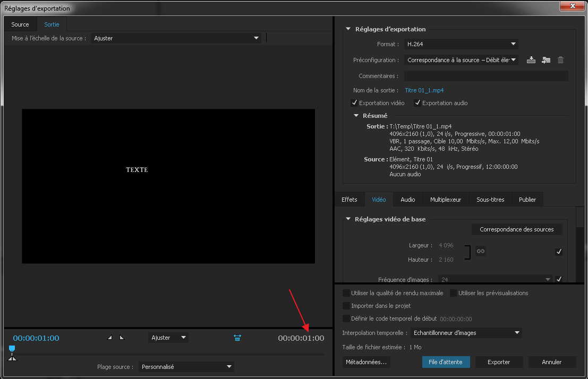
Task: Open the Multiplexeur tab
Action: [446, 200]
